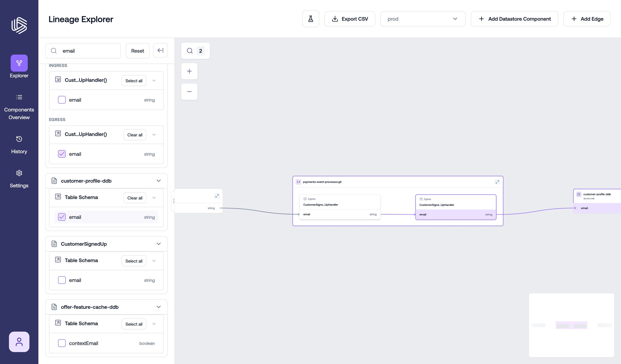Zoom out on the canvas
Viewport: 621px width, 364px height.
click(x=189, y=92)
